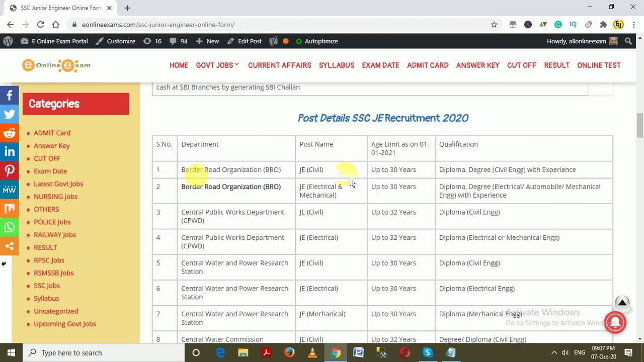Open Microsoft Word from taskbar

tap(358, 353)
